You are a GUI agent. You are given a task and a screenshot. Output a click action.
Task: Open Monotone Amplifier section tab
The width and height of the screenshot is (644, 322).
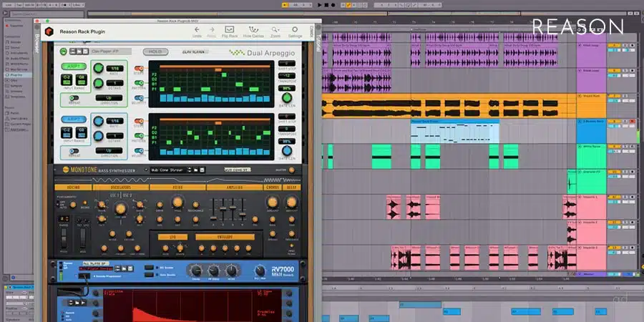(x=234, y=187)
